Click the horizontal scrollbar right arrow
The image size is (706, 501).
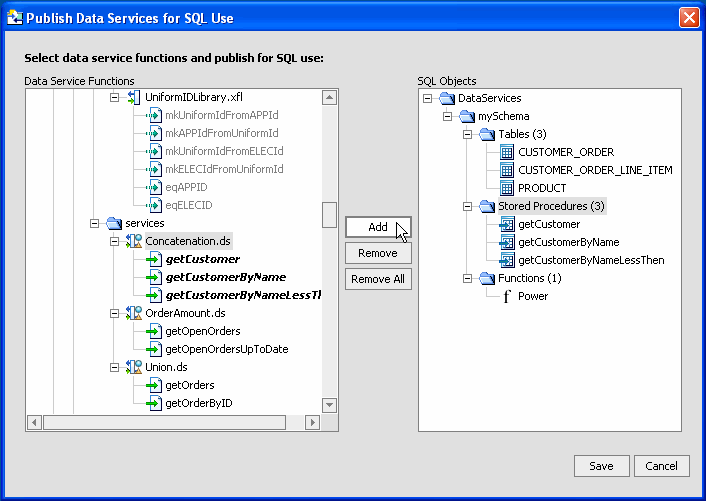tap(312, 422)
